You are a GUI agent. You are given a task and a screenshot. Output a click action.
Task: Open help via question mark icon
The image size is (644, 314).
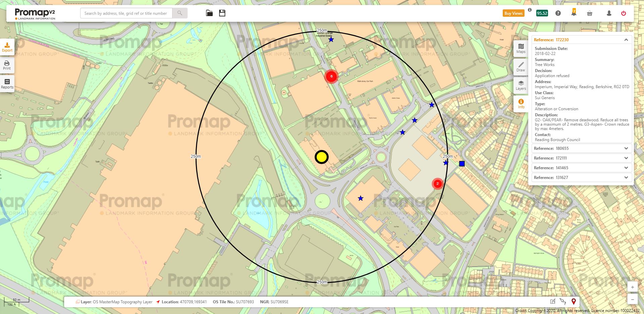coord(558,13)
